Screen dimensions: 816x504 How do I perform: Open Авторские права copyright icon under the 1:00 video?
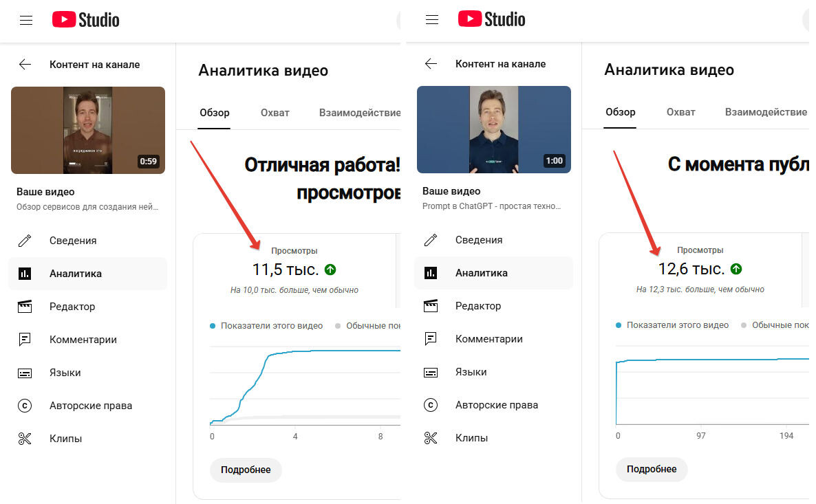point(431,405)
